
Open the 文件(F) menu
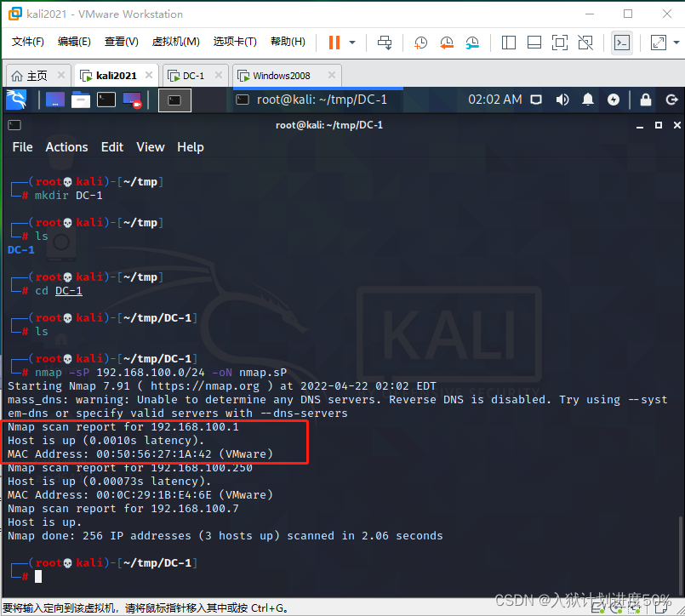pyautogui.click(x=27, y=42)
